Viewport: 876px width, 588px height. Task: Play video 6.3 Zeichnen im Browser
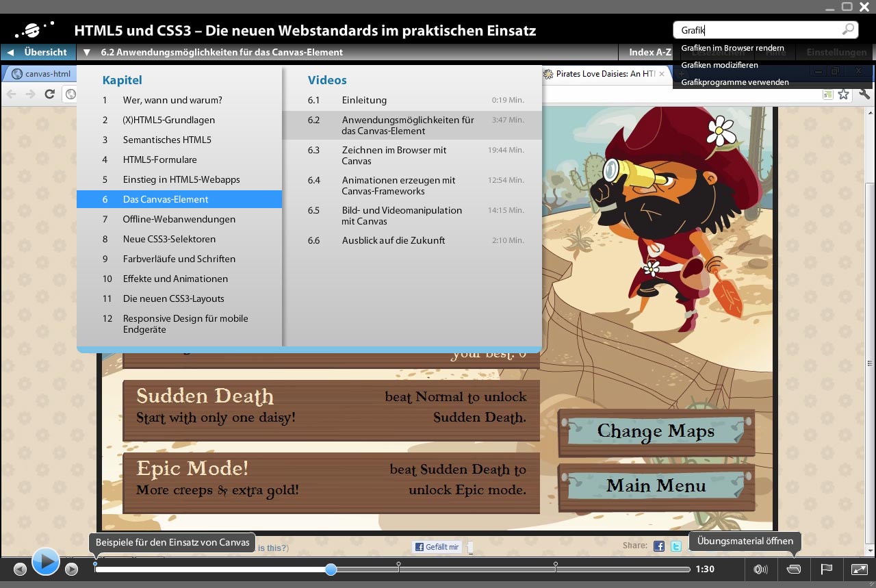[x=394, y=155]
